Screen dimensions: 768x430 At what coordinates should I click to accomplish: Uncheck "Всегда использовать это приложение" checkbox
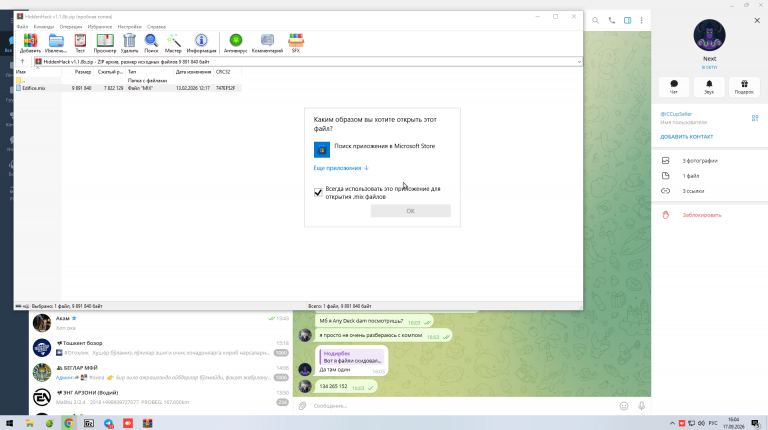click(x=318, y=192)
